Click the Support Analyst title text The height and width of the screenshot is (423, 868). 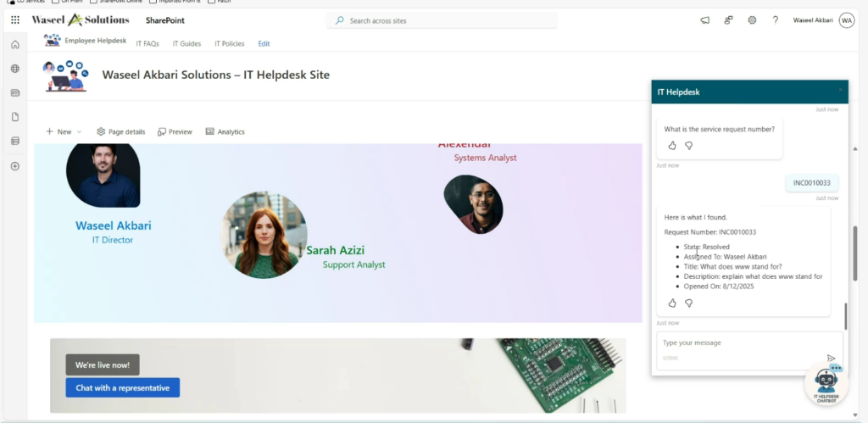tap(353, 264)
